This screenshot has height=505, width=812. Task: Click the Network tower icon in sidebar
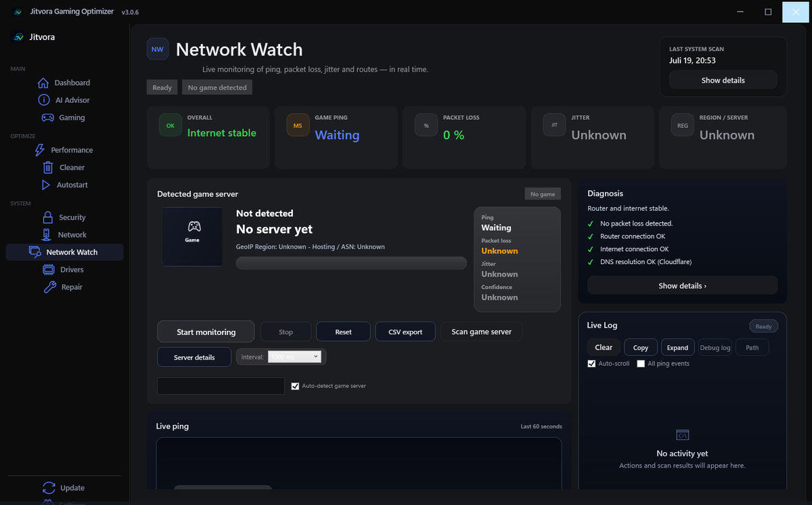point(46,235)
